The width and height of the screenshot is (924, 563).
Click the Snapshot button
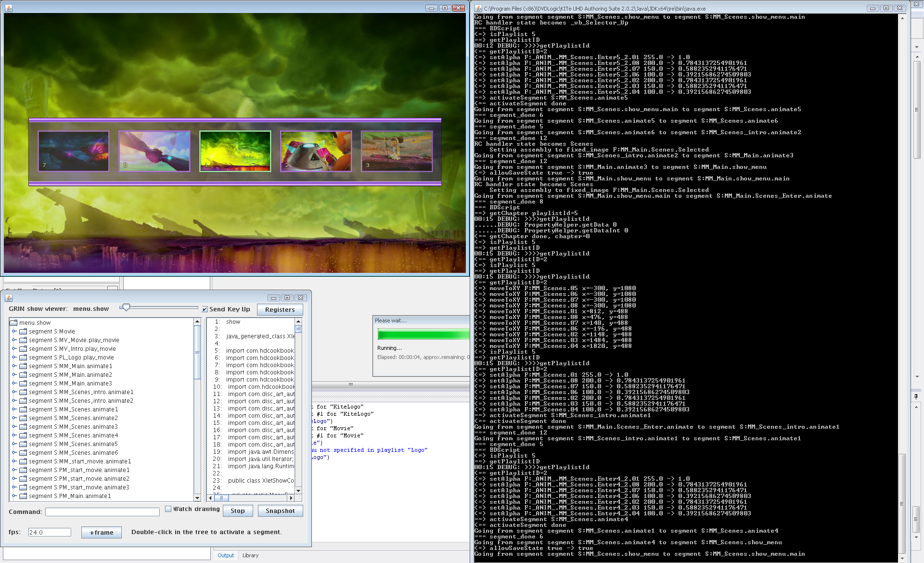coord(280,511)
